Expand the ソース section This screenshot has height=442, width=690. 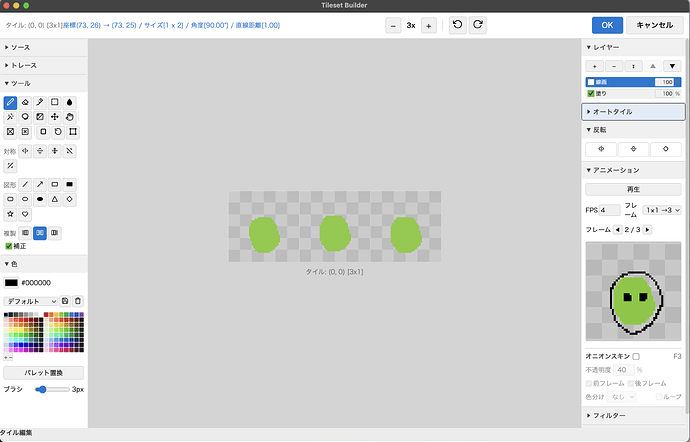click(x=44, y=48)
